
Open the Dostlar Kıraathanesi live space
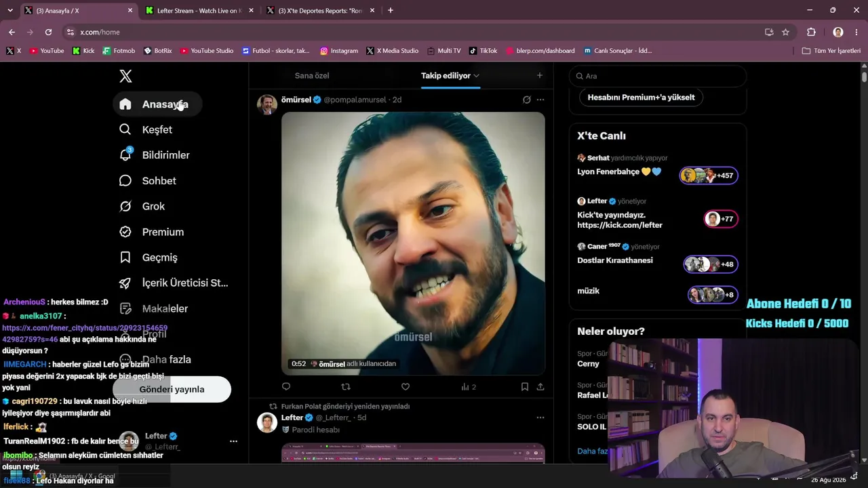657,260
